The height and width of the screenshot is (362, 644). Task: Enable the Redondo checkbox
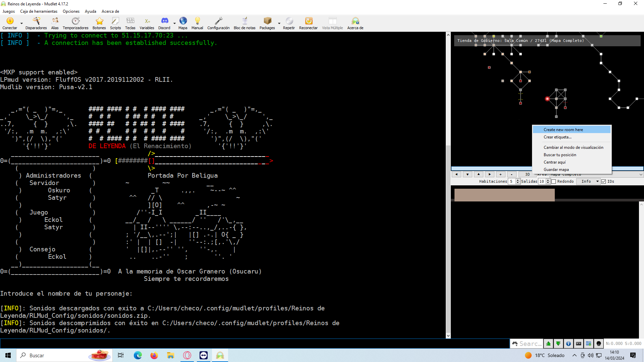[x=554, y=181]
